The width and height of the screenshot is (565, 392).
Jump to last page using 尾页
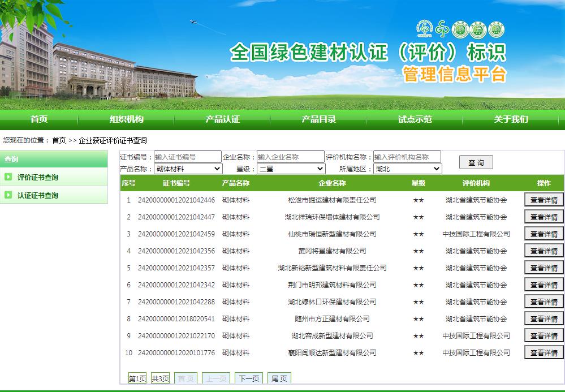coord(279,378)
